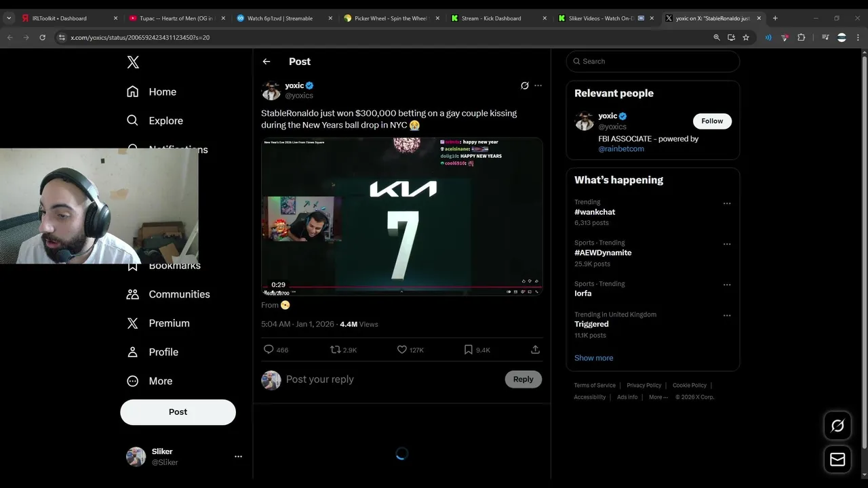Open options dots for #wankchat trend
Viewport: 868px width, 488px height.
tap(727, 203)
